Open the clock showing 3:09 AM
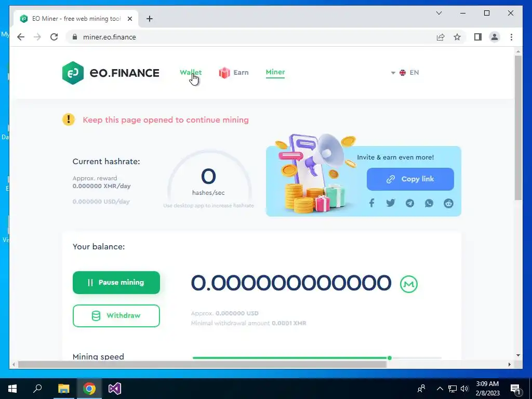Viewport: 532px width, 399px height. click(x=487, y=389)
